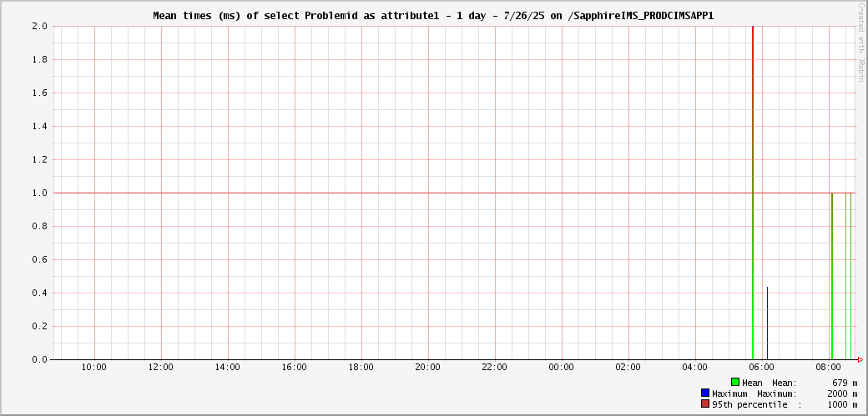868x416 pixels.
Task: Click the 1.0 y-axis label
Action: tap(40, 193)
